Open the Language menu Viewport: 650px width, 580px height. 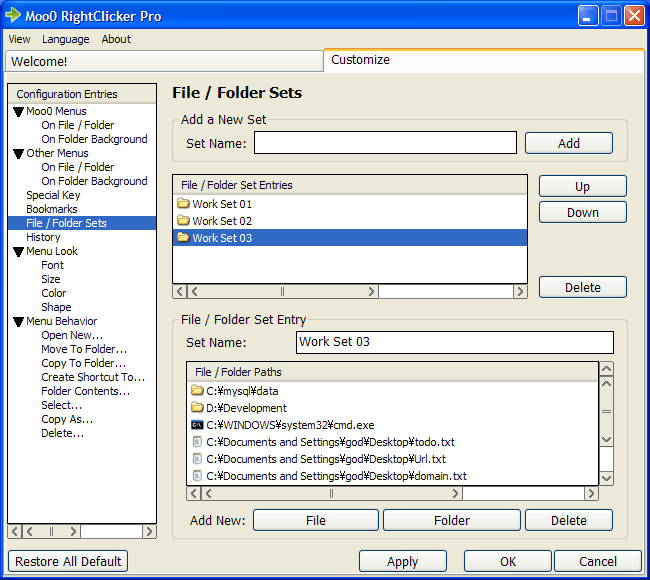coord(65,39)
